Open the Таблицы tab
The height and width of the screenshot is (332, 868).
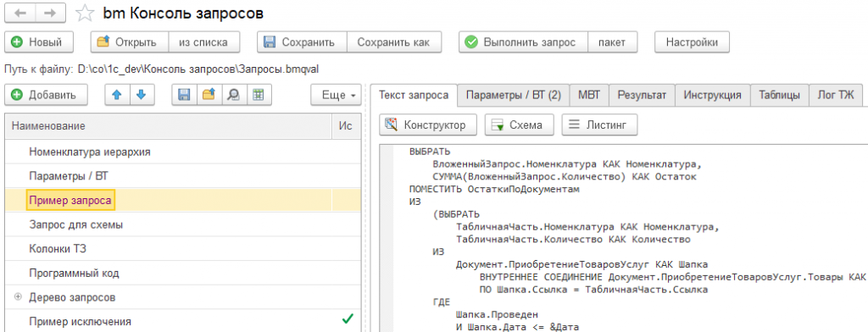point(780,95)
